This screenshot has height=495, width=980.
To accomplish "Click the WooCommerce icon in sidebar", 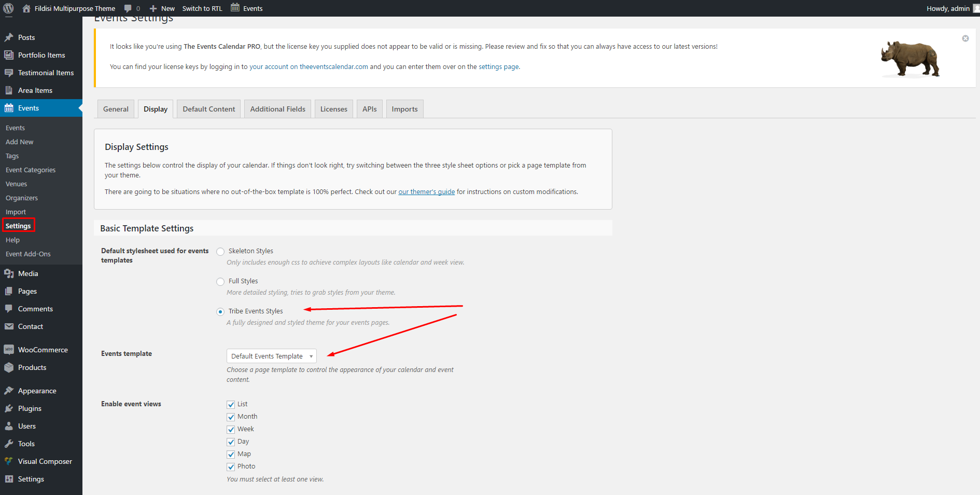I will [9, 350].
